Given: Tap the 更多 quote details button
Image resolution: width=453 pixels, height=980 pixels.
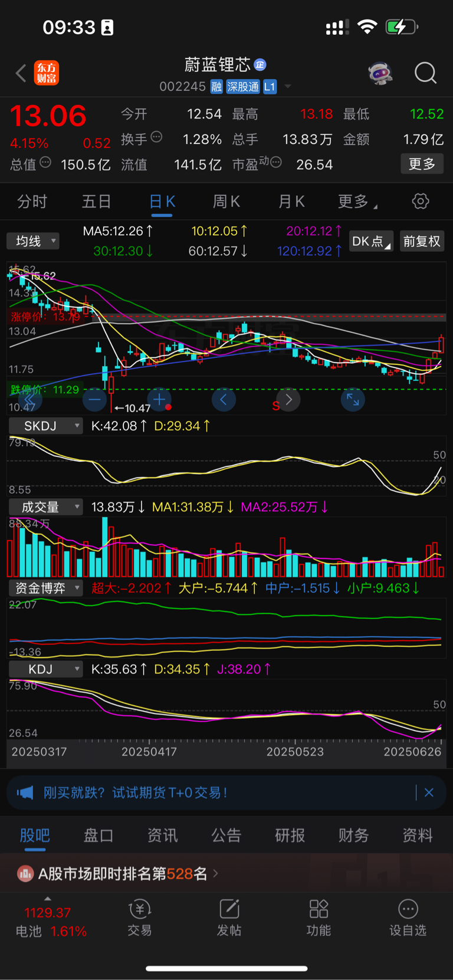Looking at the screenshot, I should (422, 164).
